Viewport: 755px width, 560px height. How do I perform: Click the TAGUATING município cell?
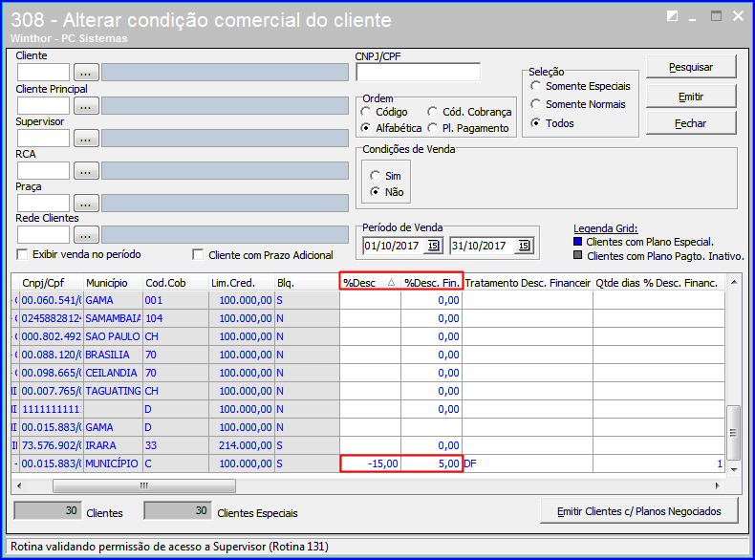coord(113,391)
